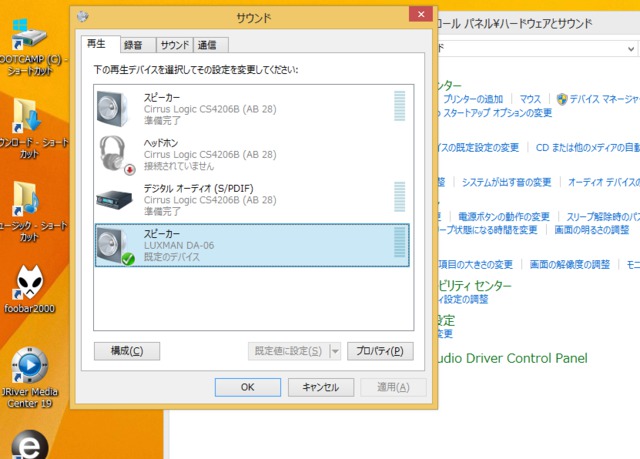Open 画面の明るさの調整 link

coord(591,230)
